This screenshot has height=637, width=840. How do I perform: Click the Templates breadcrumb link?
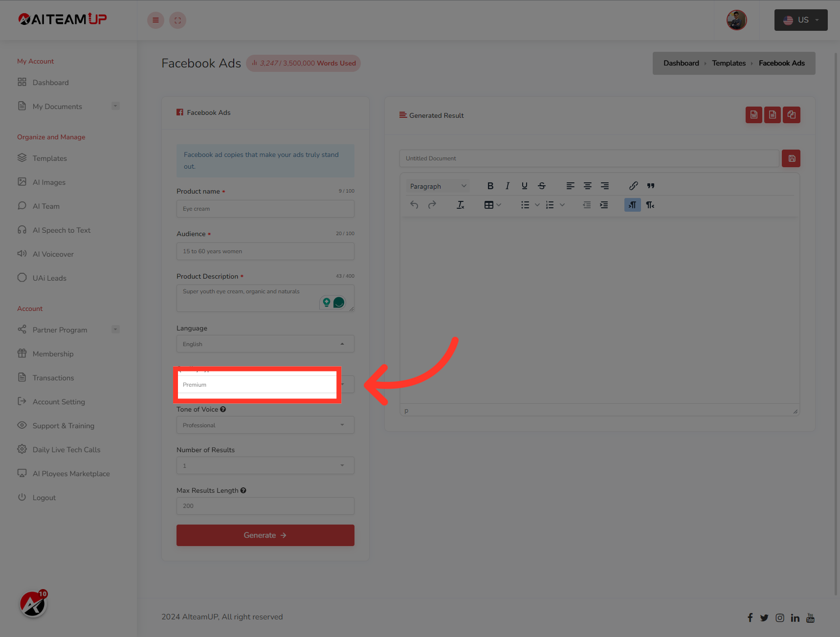coord(729,63)
